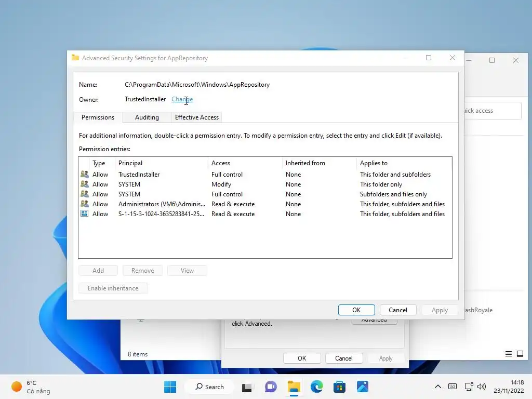Open the Windows Start menu
This screenshot has height=399, width=532.
170,387
